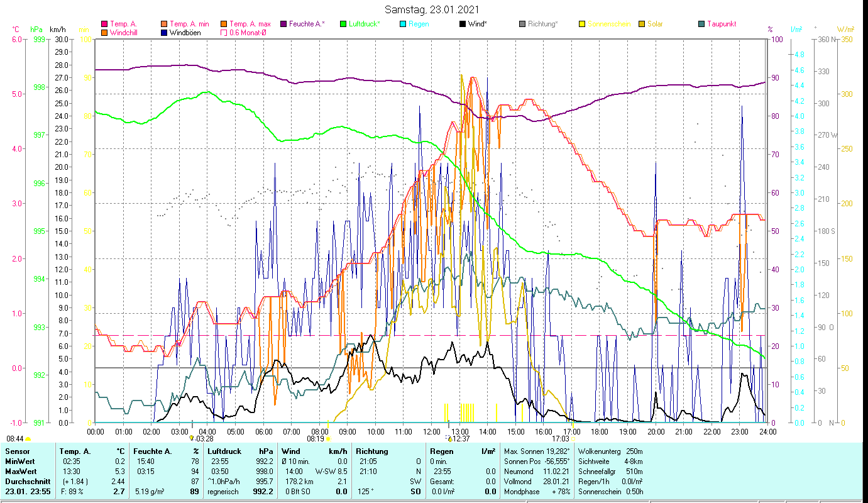Click the gray Richtung* legend swatch

coord(522,24)
